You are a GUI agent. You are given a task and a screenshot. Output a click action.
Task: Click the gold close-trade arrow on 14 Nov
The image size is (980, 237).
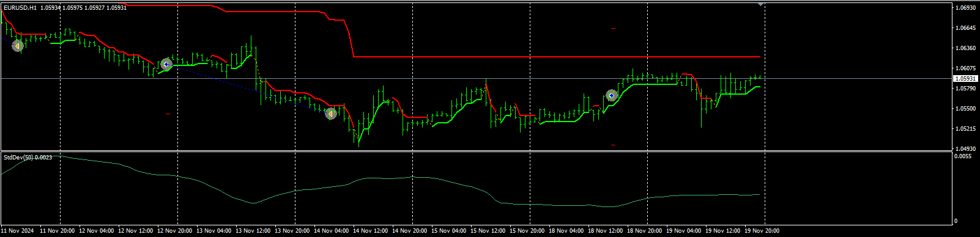[x=330, y=114]
